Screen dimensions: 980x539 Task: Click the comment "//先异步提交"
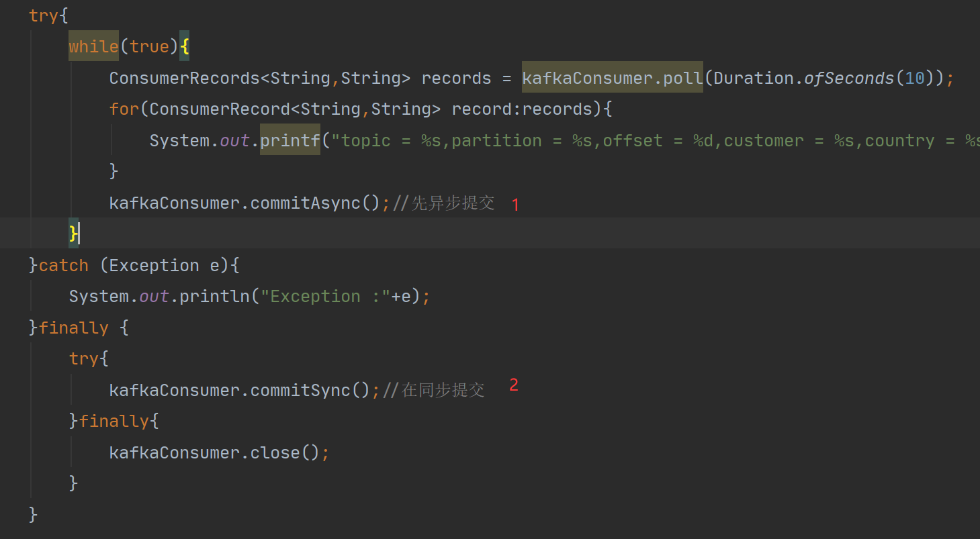click(x=444, y=203)
